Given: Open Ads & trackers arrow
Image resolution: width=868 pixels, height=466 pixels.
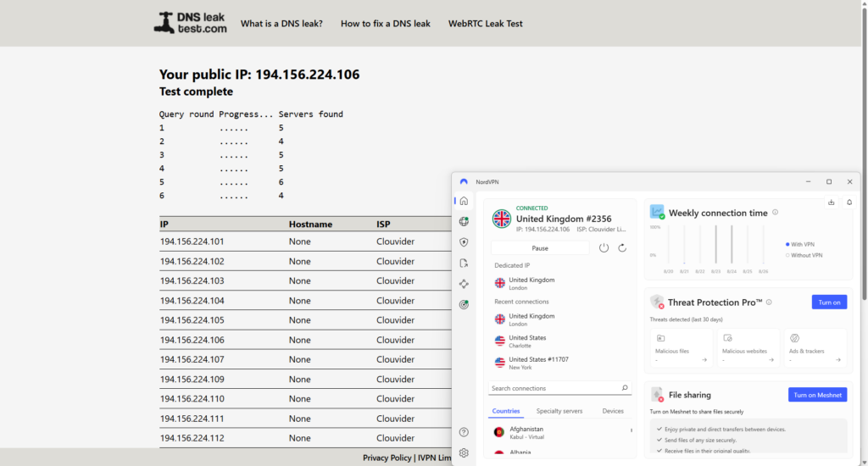Looking at the screenshot, I should click(x=838, y=360).
